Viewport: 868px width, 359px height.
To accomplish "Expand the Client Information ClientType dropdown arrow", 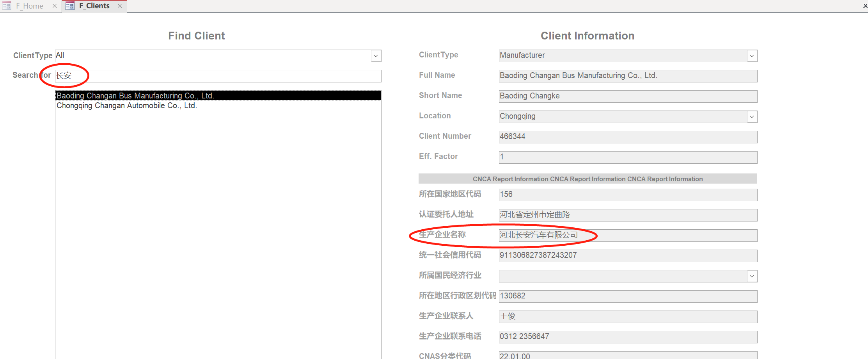I will click(752, 56).
